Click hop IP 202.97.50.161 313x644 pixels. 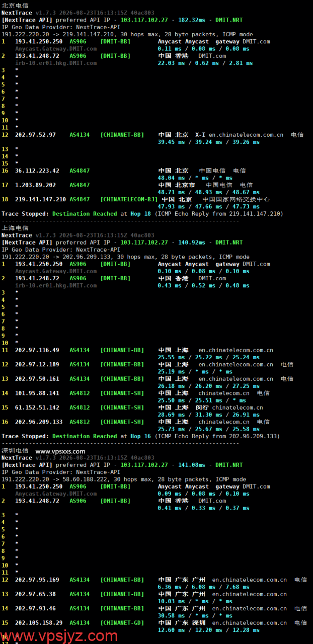[37, 379]
